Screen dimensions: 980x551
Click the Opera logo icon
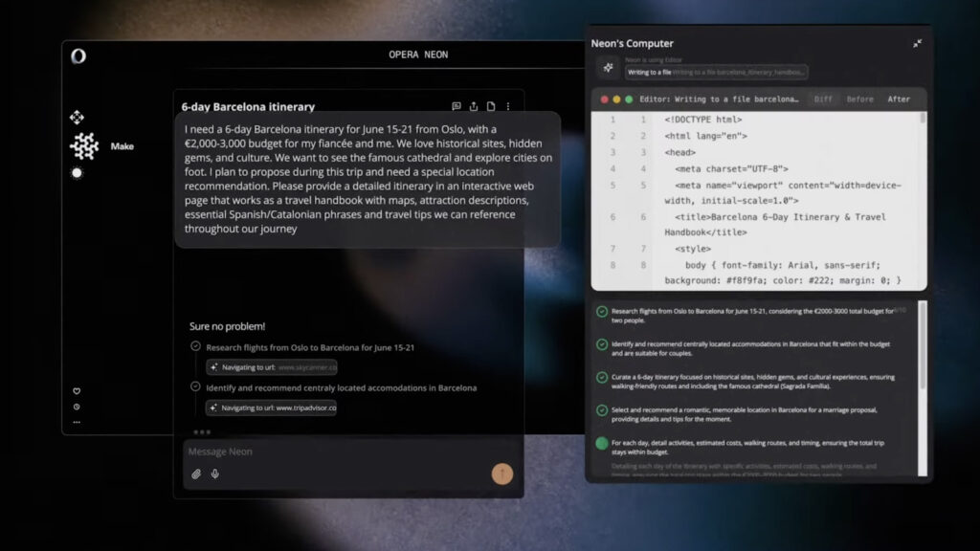pos(78,56)
